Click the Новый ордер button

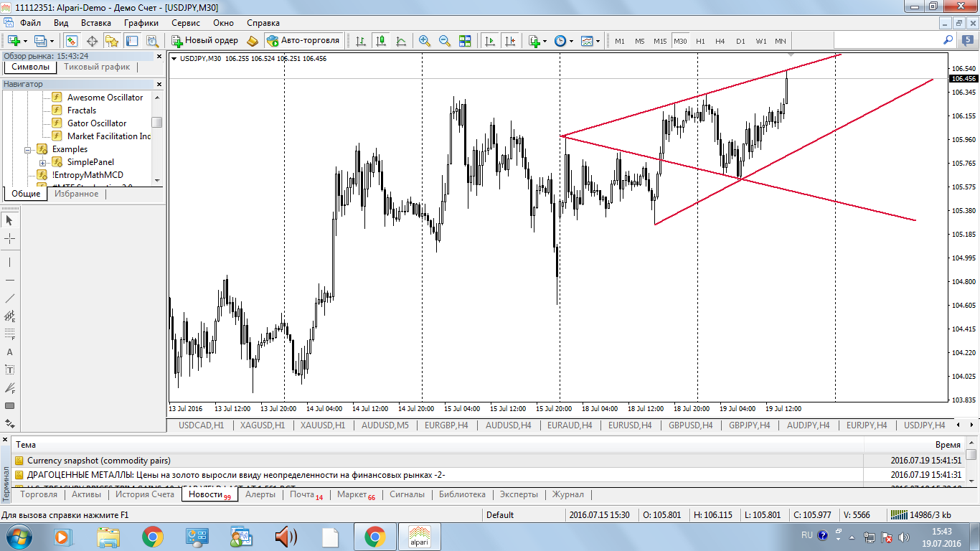click(204, 41)
